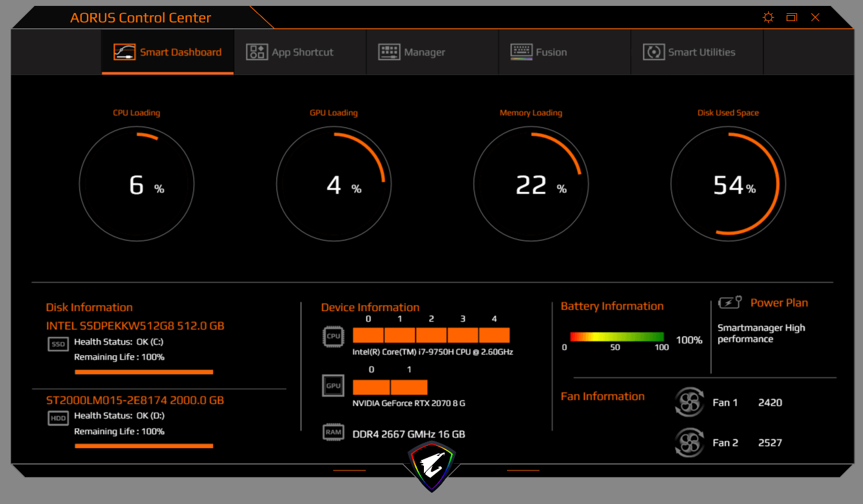Open the Smart Utilities tab

pos(689,52)
